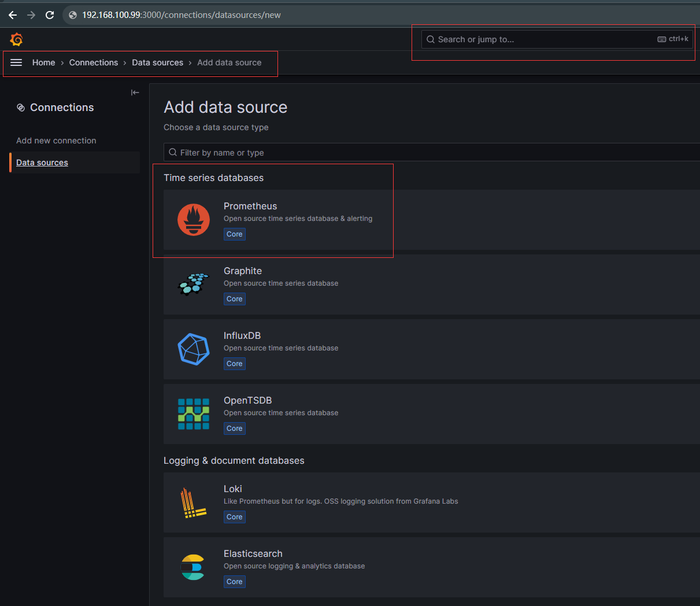Click Prometheus description about alerting

298,219
